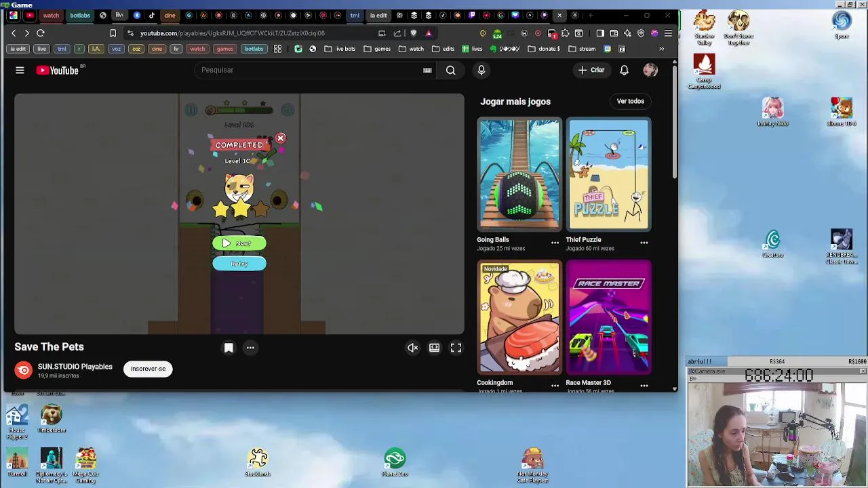The width and height of the screenshot is (868, 488).
Task: Open House Flipper 2 desktop shortcut
Action: pyautogui.click(x=17, y=422)
